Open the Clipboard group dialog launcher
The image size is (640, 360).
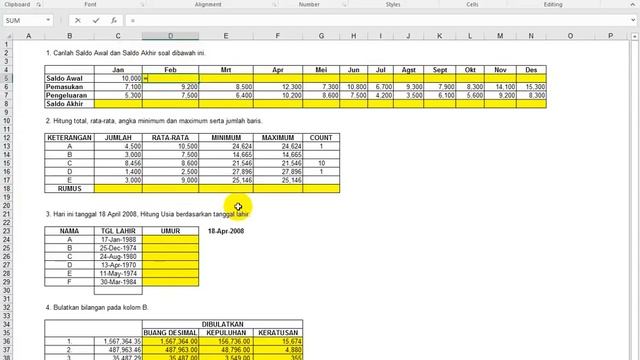click(39, 4)
